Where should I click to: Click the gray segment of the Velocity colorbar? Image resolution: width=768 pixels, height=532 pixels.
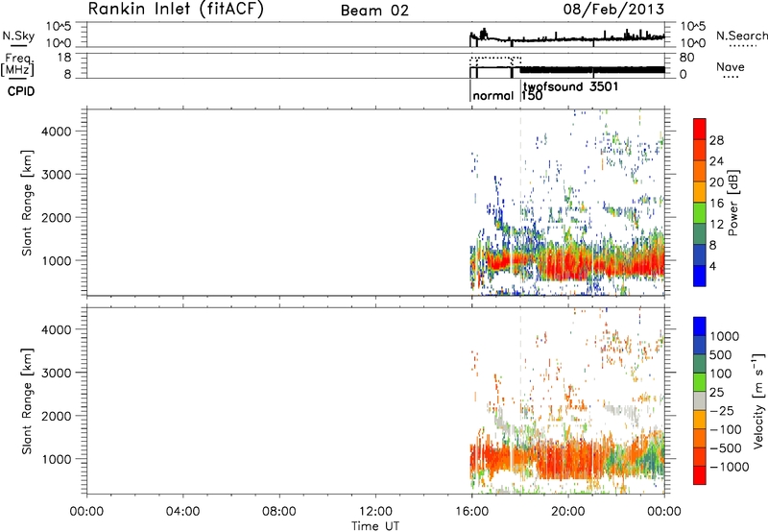click(x=700, y=400)
